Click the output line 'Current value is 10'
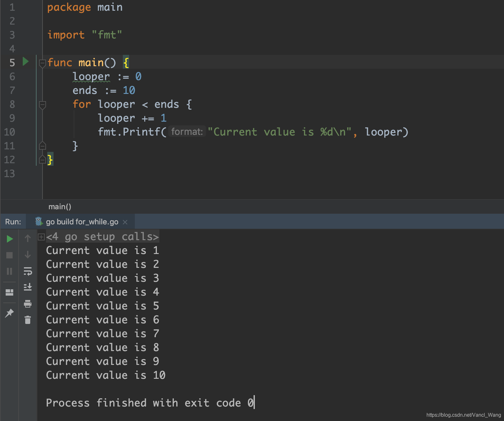This screenshot has width=504, height=421. (106, 375)
